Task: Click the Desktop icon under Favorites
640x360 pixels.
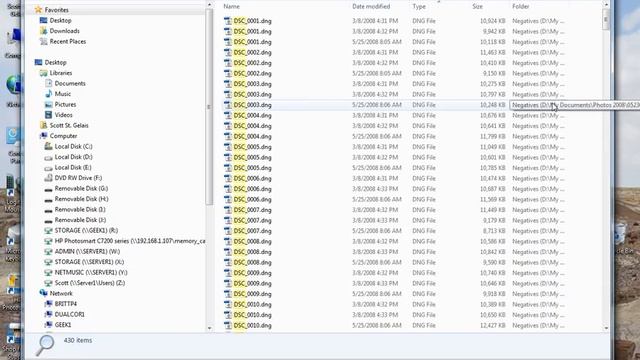Action: 44,20
